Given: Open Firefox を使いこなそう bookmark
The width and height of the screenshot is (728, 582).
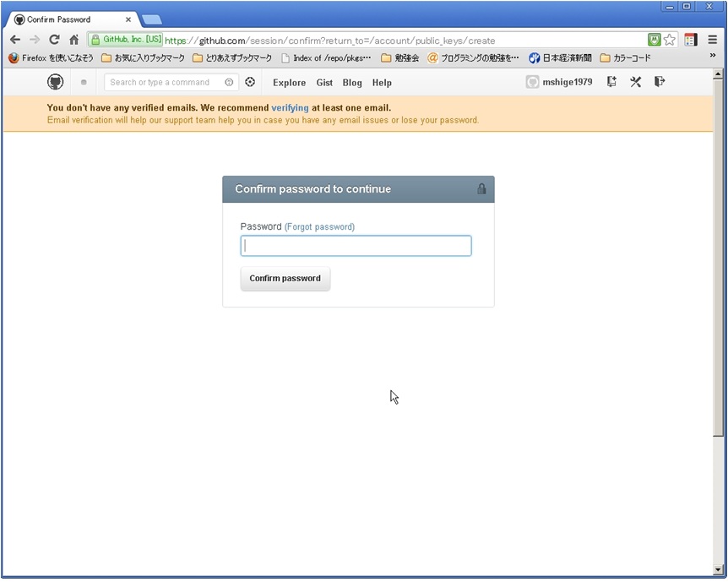Looking at the screenshot, I should click(51, 58).
